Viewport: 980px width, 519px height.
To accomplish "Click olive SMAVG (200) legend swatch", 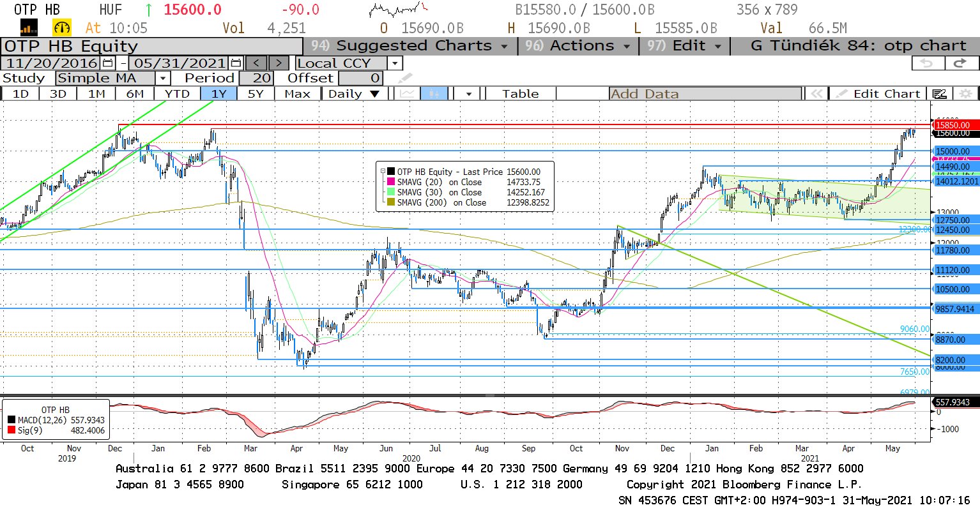I will click(x=391, y=202).
